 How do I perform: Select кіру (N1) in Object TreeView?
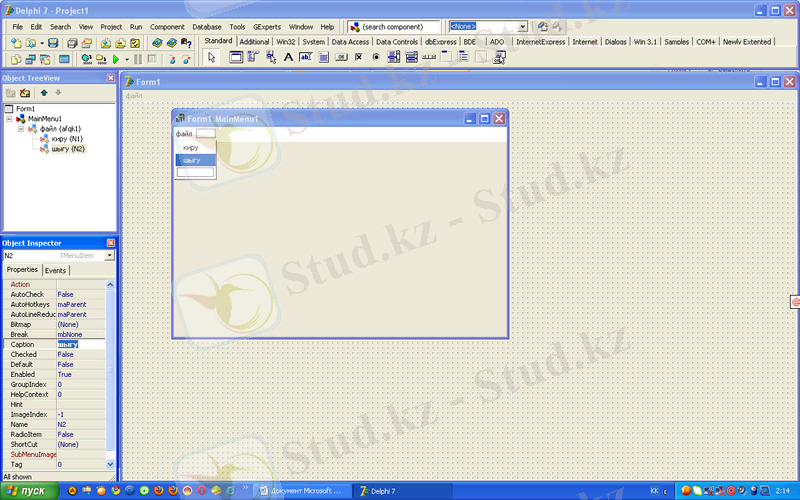[67, 139]
